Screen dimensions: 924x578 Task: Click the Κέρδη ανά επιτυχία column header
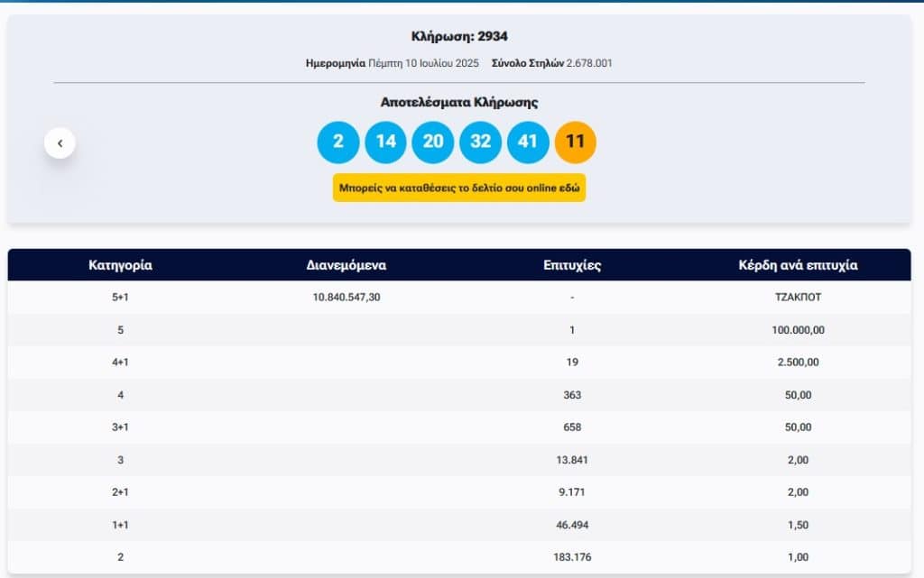[x=798, y=265]
